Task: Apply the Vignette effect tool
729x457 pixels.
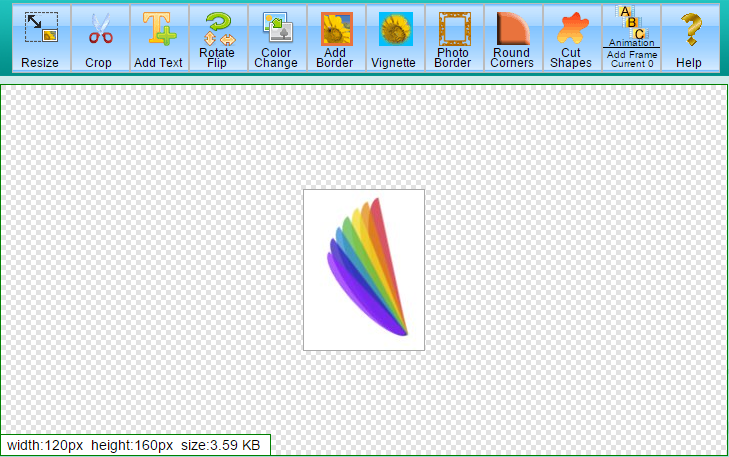Action: [396, 39]
